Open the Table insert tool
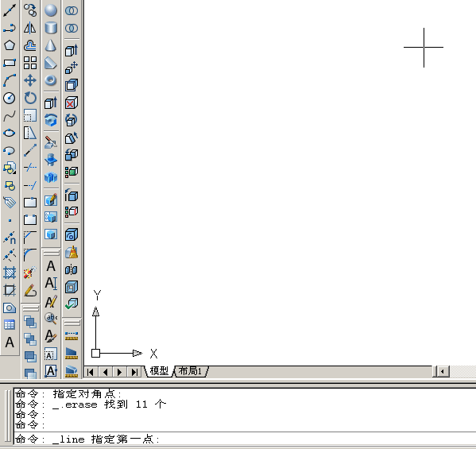The width and height of the screenshot is (476, 449). coord(10,325)
